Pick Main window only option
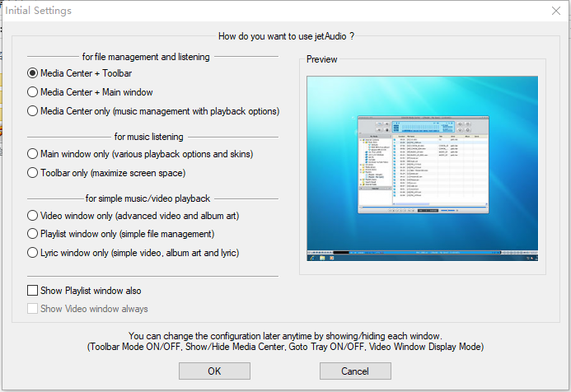 (x=33, y=154)
